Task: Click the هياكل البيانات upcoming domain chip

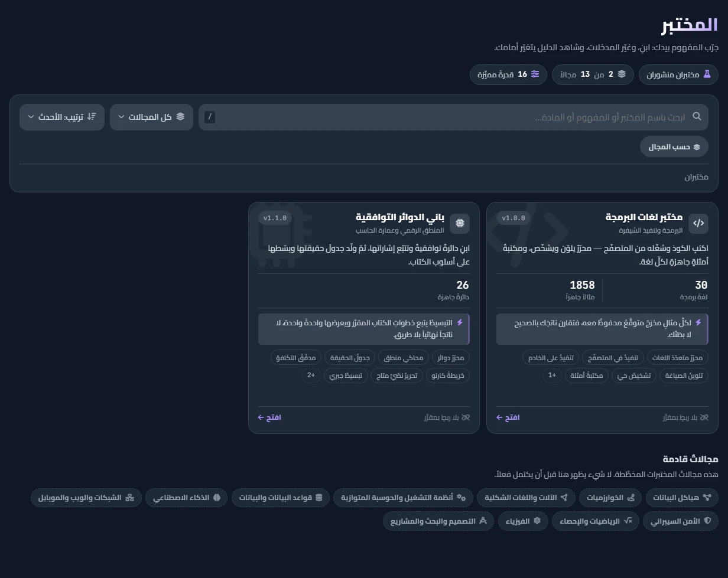Action: pyautogui.click(x=682, y=498)
